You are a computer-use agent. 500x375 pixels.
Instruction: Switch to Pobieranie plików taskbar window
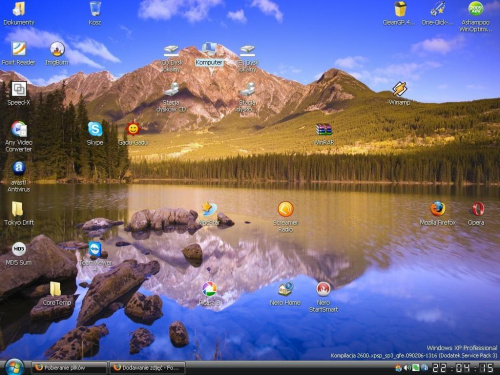coord(69,368)
